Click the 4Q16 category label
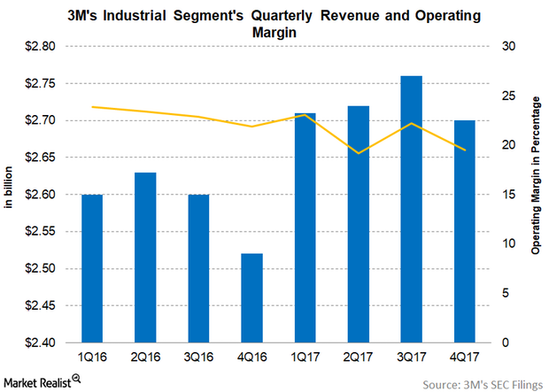This screenshot has width=549, height=392. 251,357
